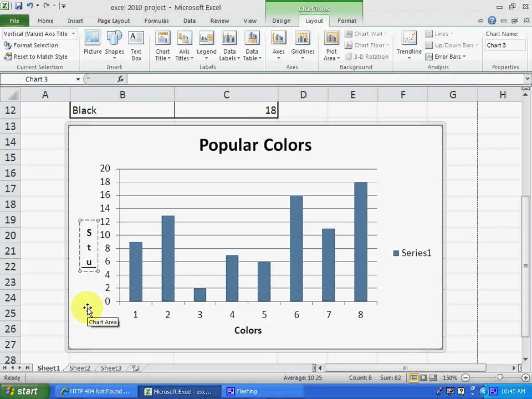
Task: Open the Sheet2 worksheet tab
Action: click(79, 368)
